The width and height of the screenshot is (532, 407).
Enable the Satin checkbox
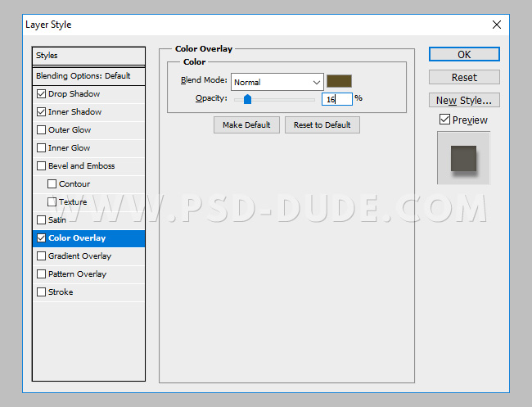pos(42,219)
